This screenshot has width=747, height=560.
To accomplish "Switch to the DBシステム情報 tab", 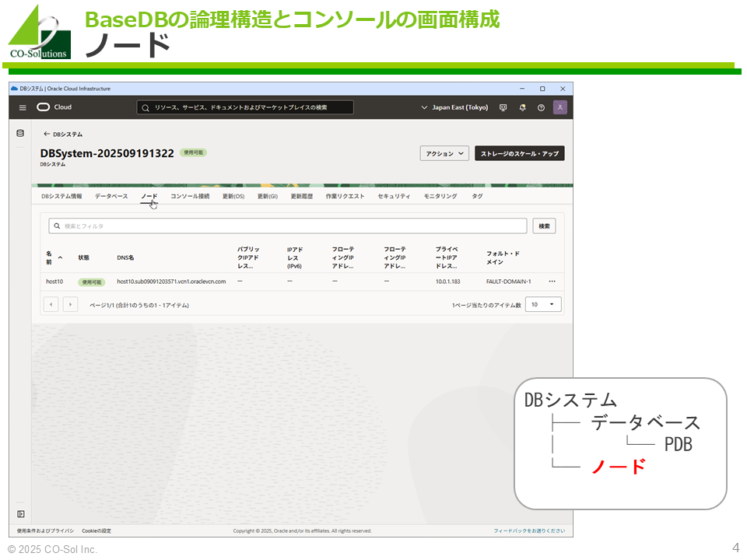I will coord(61,196).
